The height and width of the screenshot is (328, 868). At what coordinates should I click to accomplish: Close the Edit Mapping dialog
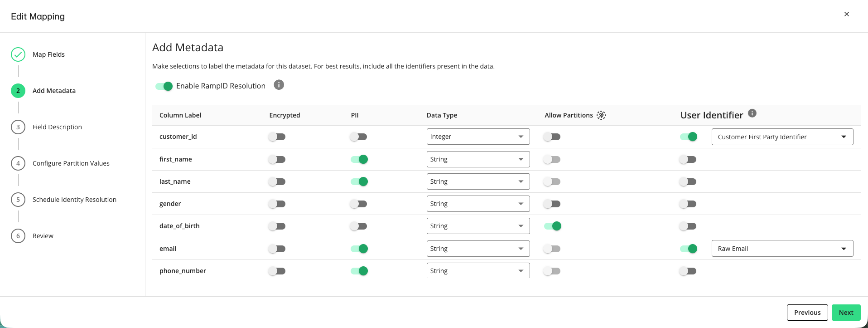847,14
